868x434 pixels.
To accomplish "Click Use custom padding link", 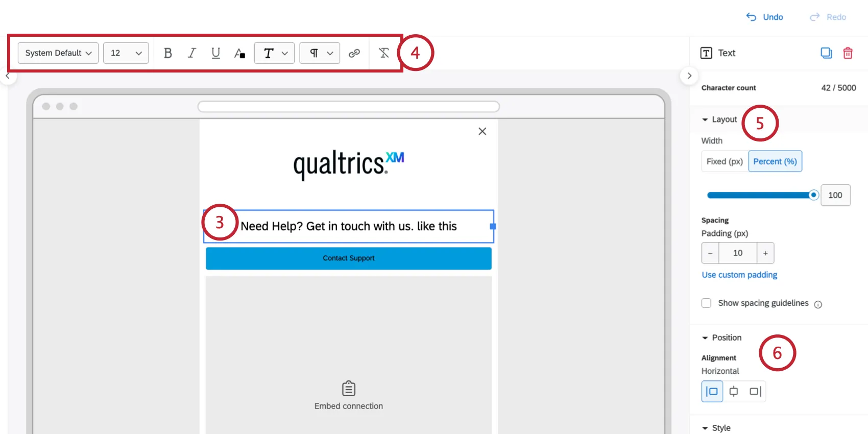I will click(x=739, y=275).
